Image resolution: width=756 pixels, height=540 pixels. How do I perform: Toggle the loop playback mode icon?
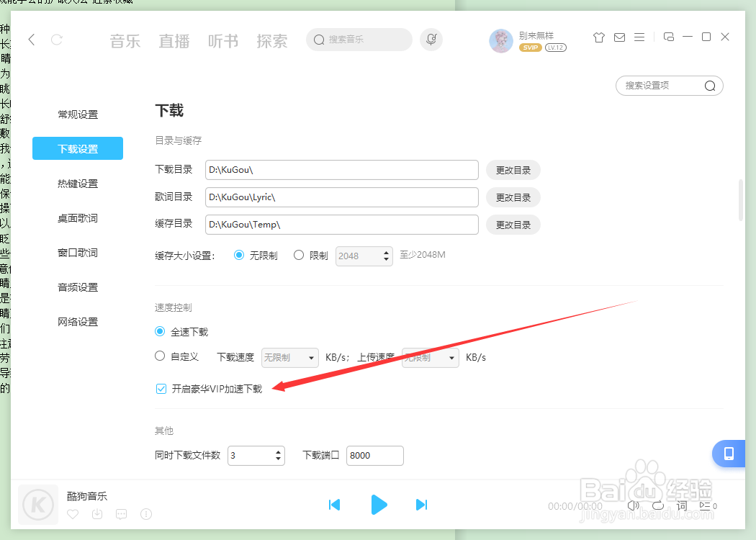coord(658,505)
